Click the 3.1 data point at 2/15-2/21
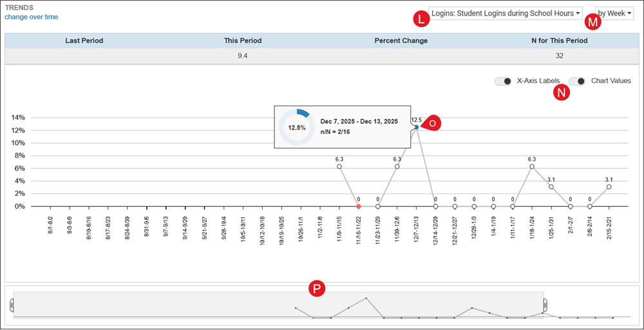Viewport: 644px width, 330px height. point(609,187)
